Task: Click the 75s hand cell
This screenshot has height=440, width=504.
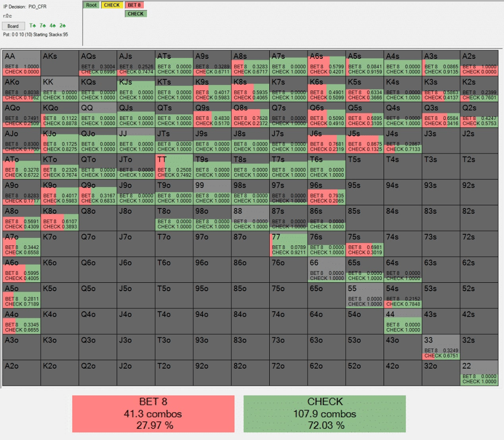Action: coord(364,244)
